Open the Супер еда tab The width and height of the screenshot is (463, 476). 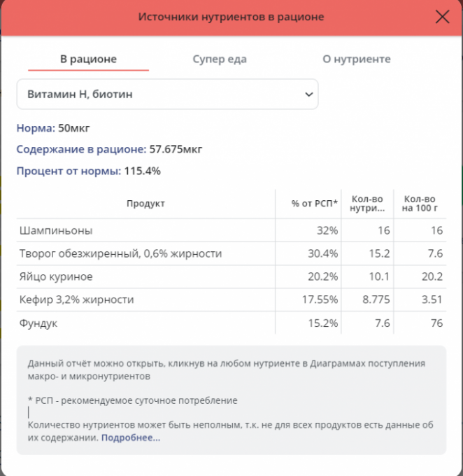(220, 59)
